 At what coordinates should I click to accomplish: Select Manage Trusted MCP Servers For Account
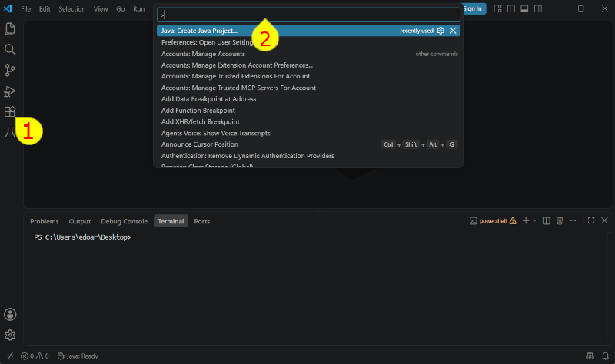coord(308,88)
